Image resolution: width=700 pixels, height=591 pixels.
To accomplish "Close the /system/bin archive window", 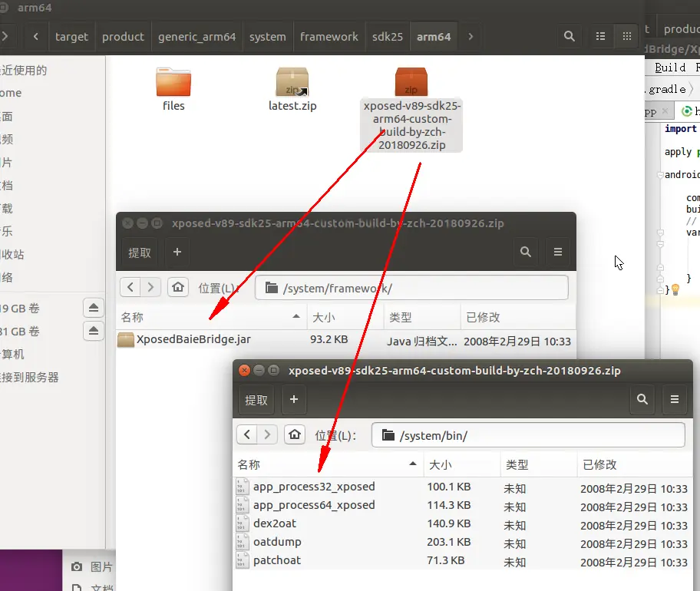I will tap(244, 371).
